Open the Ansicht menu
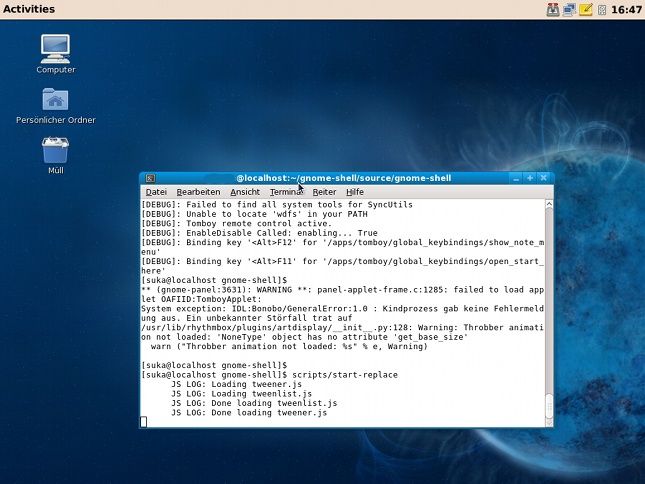This screenshot has height=484, width=645. pos(245,192)
